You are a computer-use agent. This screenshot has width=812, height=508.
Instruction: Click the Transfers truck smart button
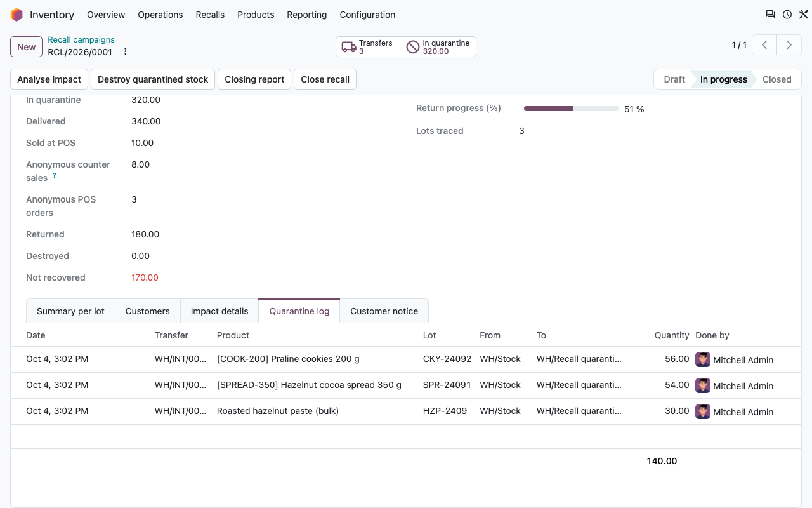click(x=369, y=47)
